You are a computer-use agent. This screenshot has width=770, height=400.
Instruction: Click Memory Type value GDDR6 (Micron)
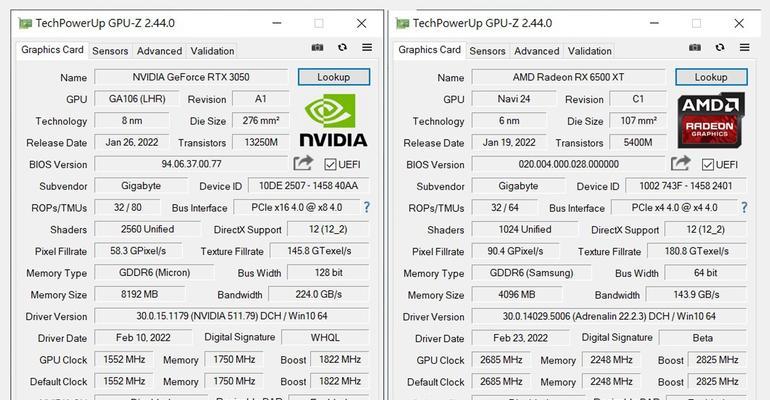coord(154,272)
